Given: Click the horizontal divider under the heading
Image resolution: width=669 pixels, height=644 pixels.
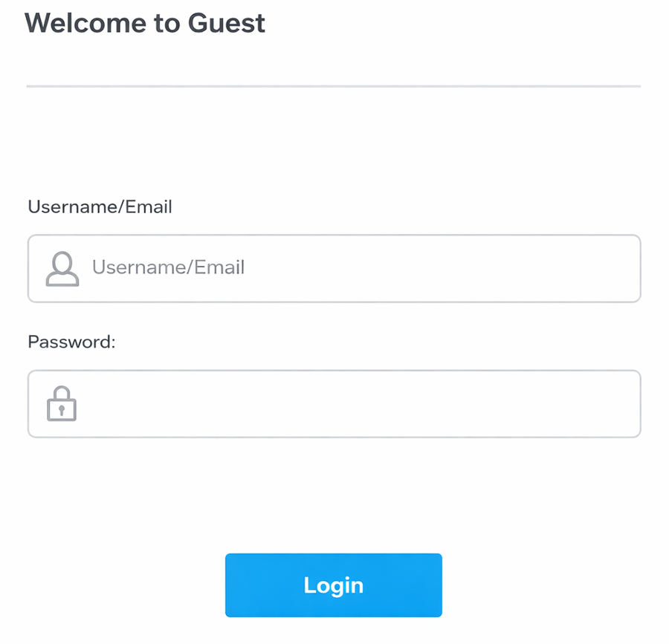Looking at the screenshot, I should tap(333, 86).
